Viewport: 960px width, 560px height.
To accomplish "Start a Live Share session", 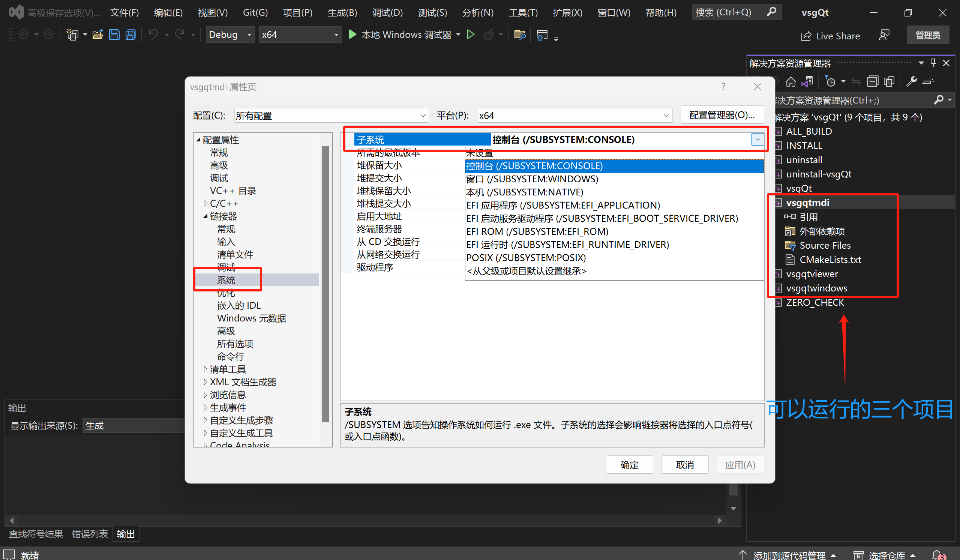I will [831, 35].
